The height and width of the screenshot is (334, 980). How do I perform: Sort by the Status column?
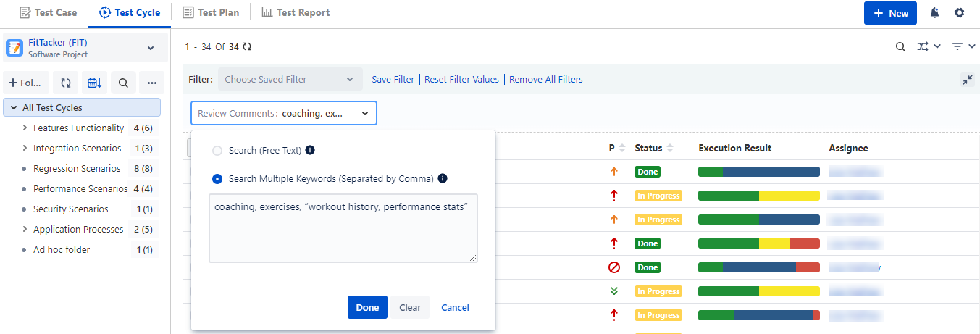pyautogui.click(x=654, y=148)
